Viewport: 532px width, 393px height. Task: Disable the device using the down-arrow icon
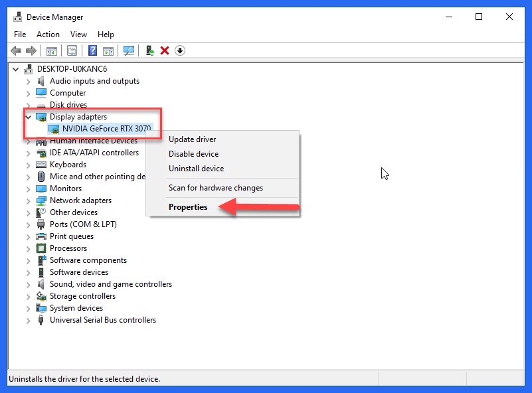point(179,50)
